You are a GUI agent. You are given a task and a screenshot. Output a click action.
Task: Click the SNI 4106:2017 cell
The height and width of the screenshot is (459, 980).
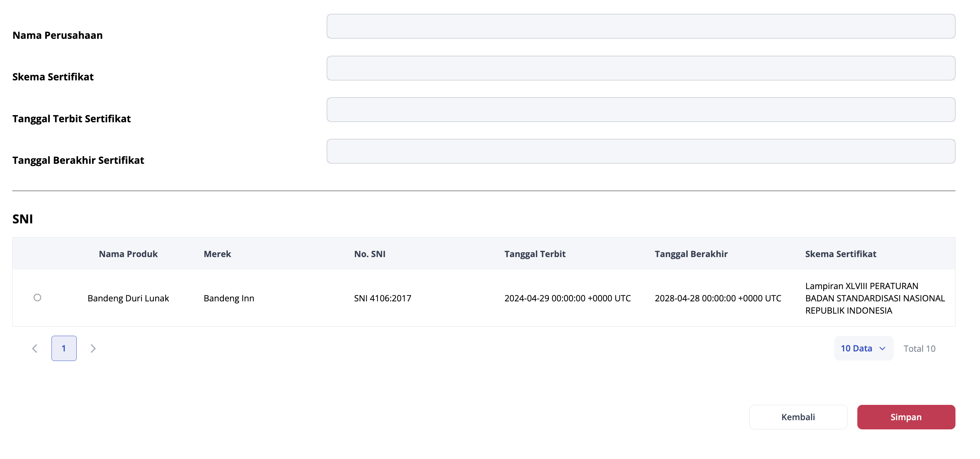pyautogui.click(x=382, y=298)
